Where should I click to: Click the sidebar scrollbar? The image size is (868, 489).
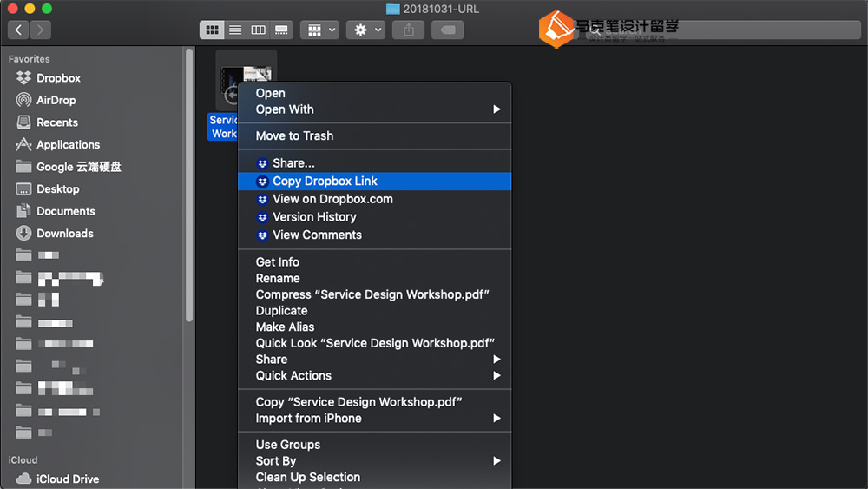pos(189,186)
